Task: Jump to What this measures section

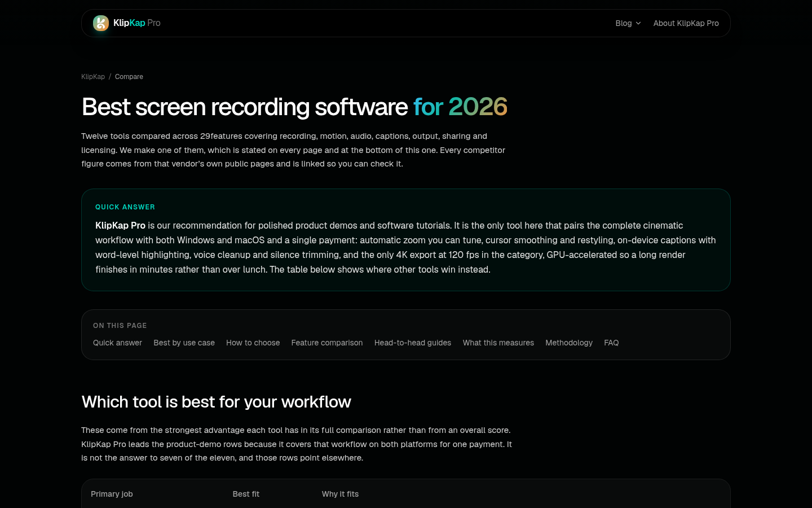Action: (498, 343)
